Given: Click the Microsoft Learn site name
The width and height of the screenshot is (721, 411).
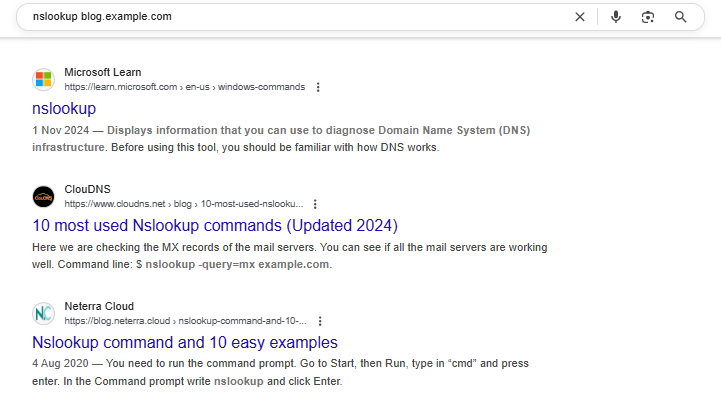Looking at the screenshot, I should 103,72.
